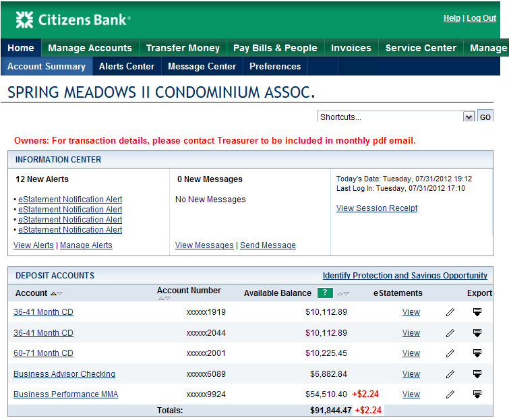509x420 pixels.
Task: Click the View Alerts link
Action: pos(34,245)
